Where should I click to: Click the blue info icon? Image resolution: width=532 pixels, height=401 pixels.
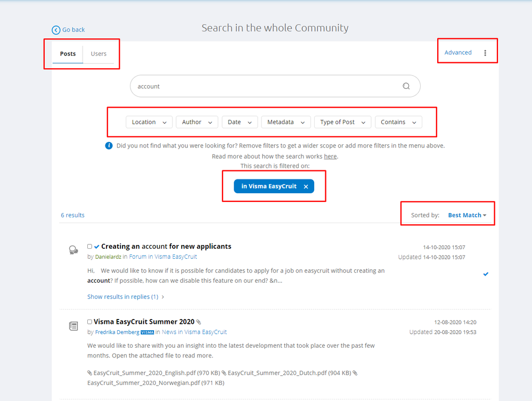(x=109, y=146)
